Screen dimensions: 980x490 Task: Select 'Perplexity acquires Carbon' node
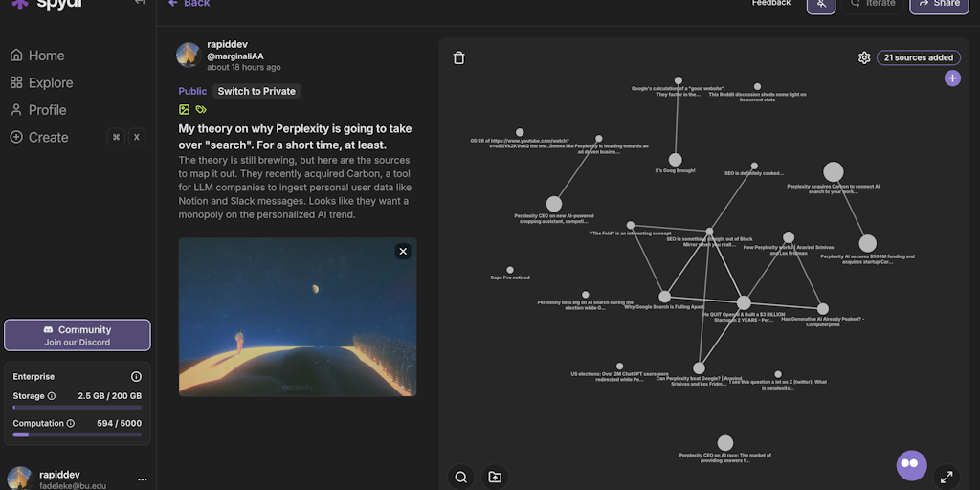pyautogui.click(x=834, y=172)
